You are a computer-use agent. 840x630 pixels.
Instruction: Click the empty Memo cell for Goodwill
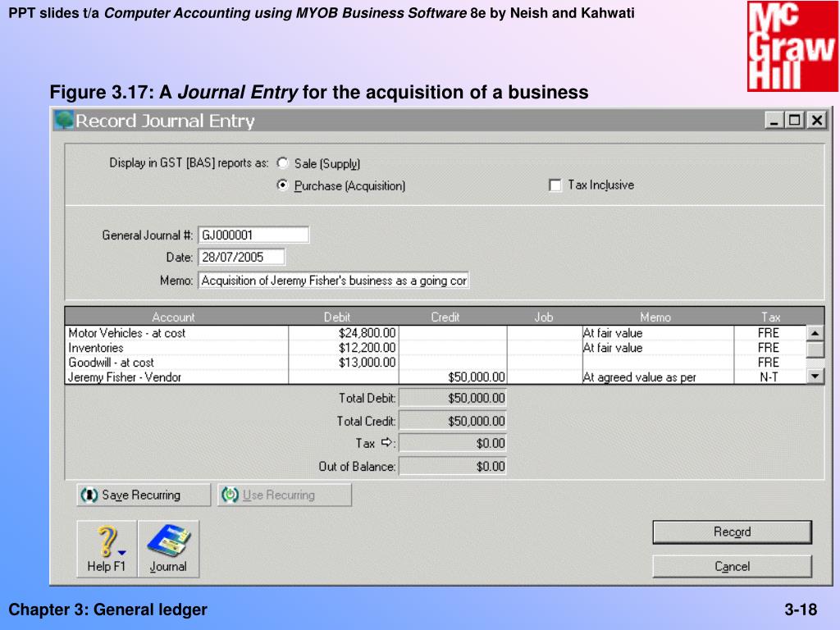pyautogui.click(x=658, y=362)
